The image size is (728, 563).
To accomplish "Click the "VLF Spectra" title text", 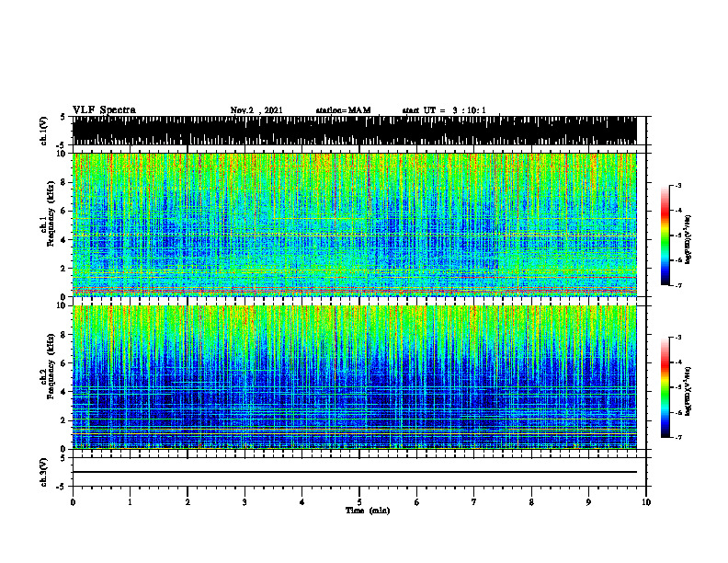I will [104, 110].
